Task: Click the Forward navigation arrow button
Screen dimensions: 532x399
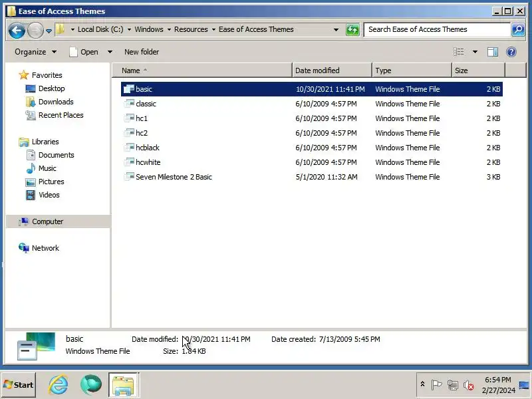Action: point(35,31)
